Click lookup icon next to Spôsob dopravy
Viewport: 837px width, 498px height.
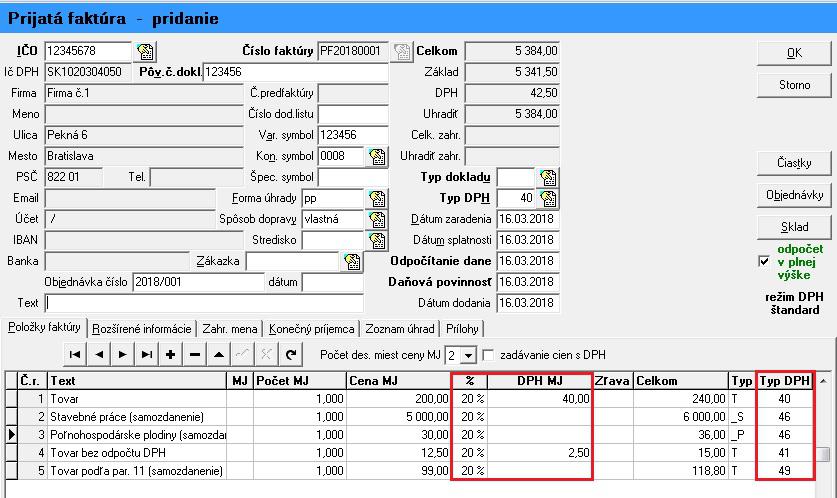(x=376, y=219)
